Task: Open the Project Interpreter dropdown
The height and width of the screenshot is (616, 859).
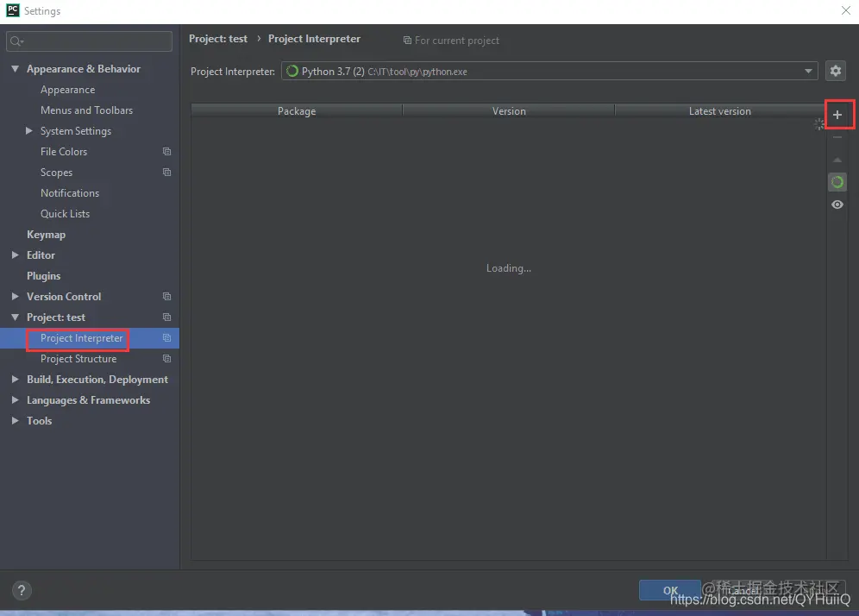Action: 549,72
